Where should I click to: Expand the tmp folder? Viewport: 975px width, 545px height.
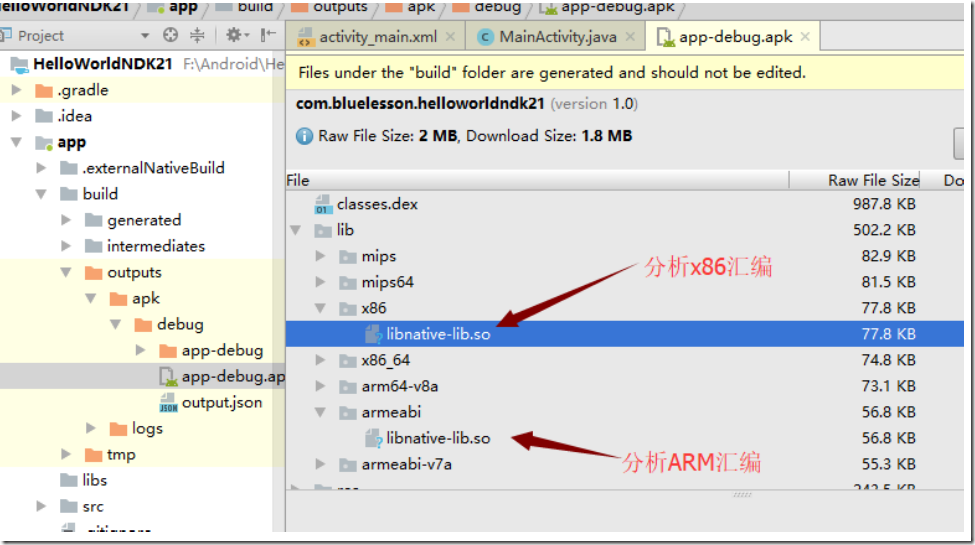pyautogui.click(x=66, y=455)
